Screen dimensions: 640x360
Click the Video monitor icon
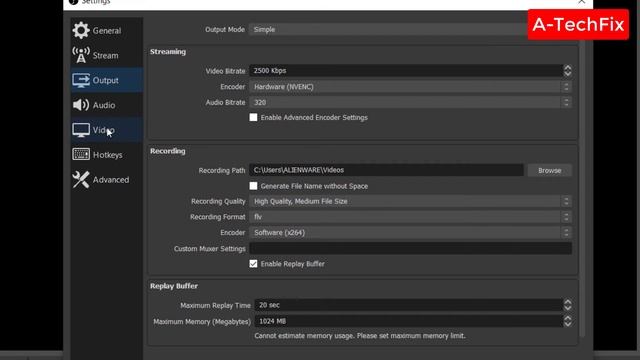click(81, 130)
